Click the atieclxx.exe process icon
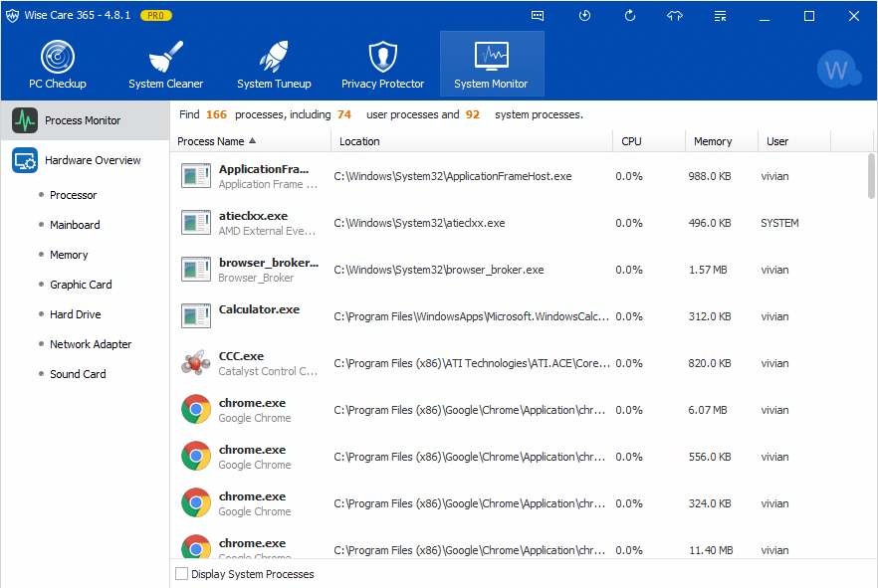 (x=196, y=223)
